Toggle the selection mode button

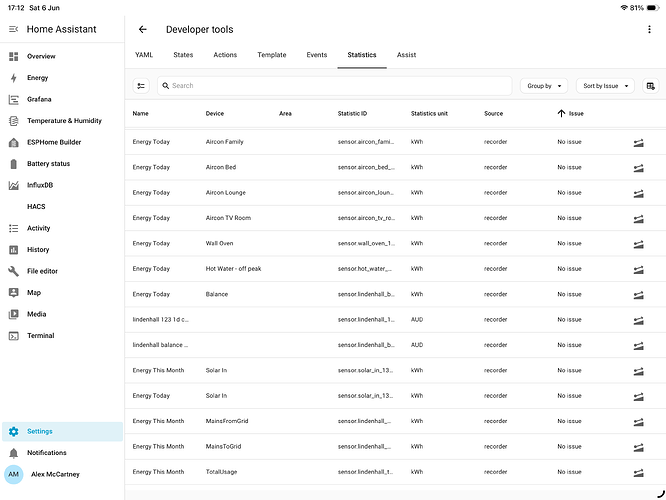[141, 86]
